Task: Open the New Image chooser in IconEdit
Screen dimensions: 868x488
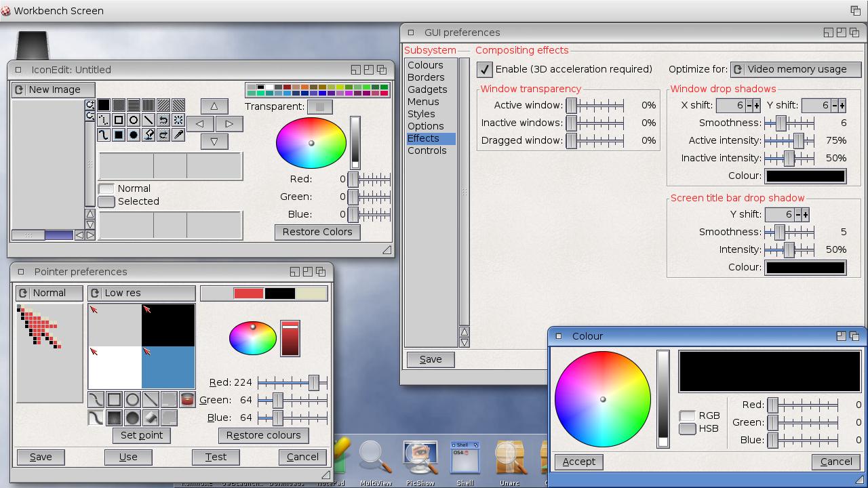Action: [x=54, y=89]
